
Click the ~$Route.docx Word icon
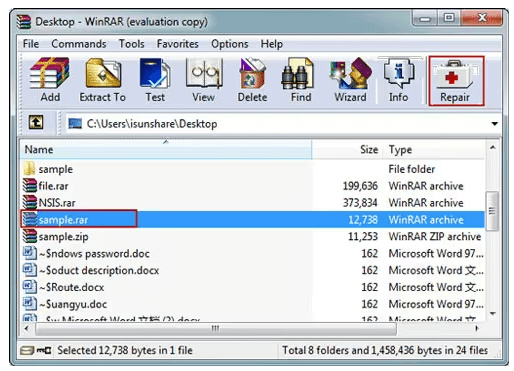pyautogui.click(x=29, y=287)
